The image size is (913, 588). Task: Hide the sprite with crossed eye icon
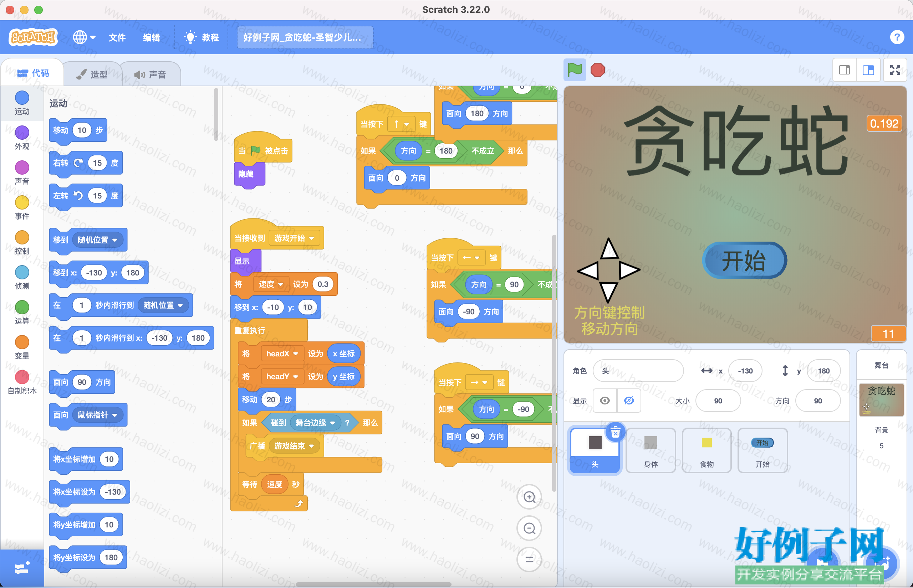629,401
